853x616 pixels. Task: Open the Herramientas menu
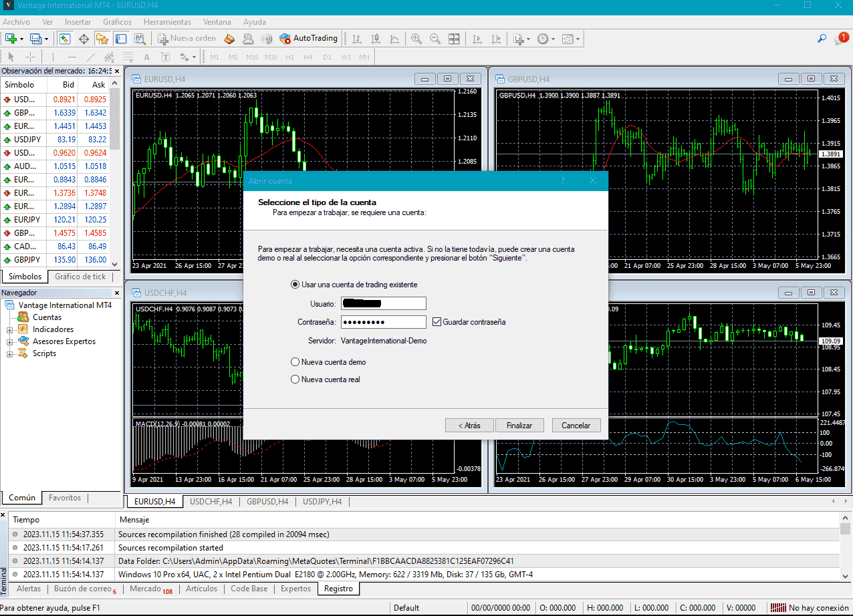tap(167, 21)
